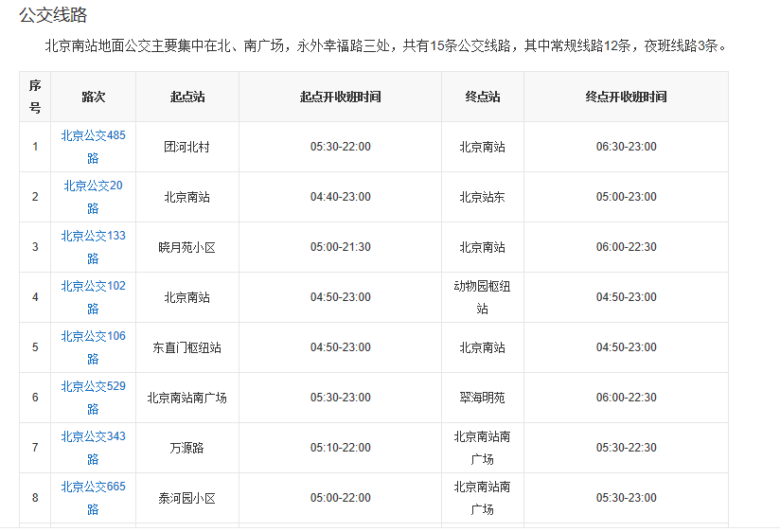
Task: Open the 北京公交529路 link
Action: (93, 398)
